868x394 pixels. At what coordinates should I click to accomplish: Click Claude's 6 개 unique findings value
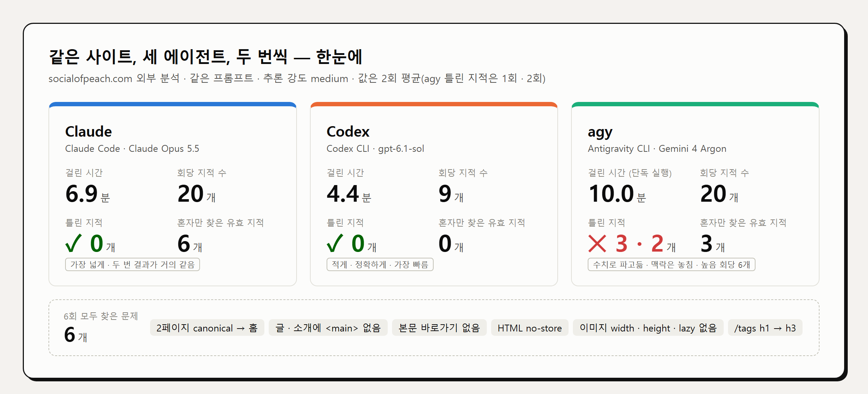click(x=190, y=244)
